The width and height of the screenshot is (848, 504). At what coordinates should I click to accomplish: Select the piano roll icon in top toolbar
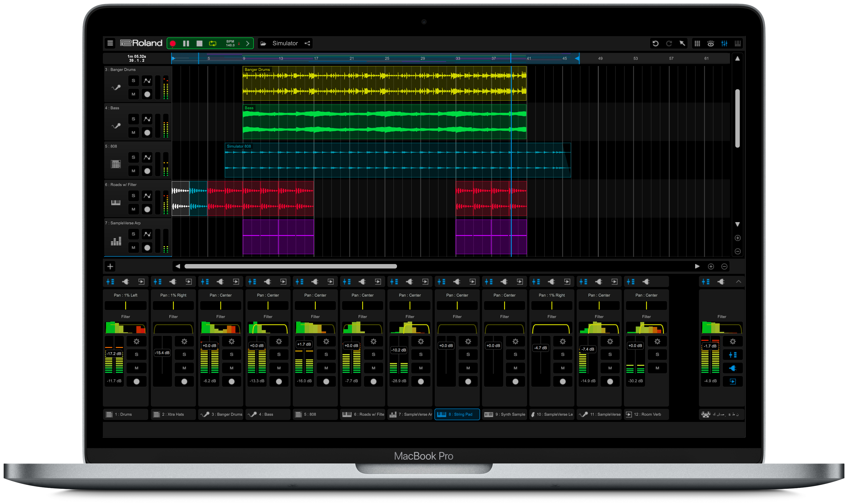coord(738,43)
